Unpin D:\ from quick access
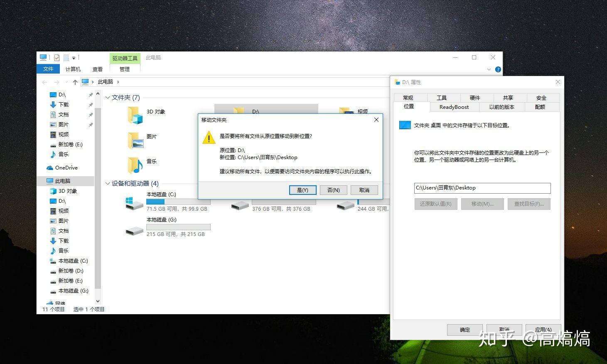This screenshot has width=607, height=364. pos(91,94)
